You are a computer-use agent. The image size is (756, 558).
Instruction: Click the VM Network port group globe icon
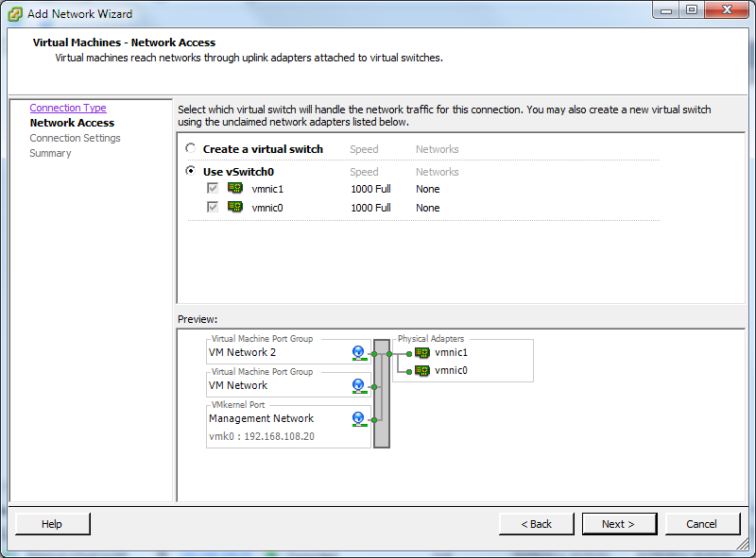pos(358,386)
